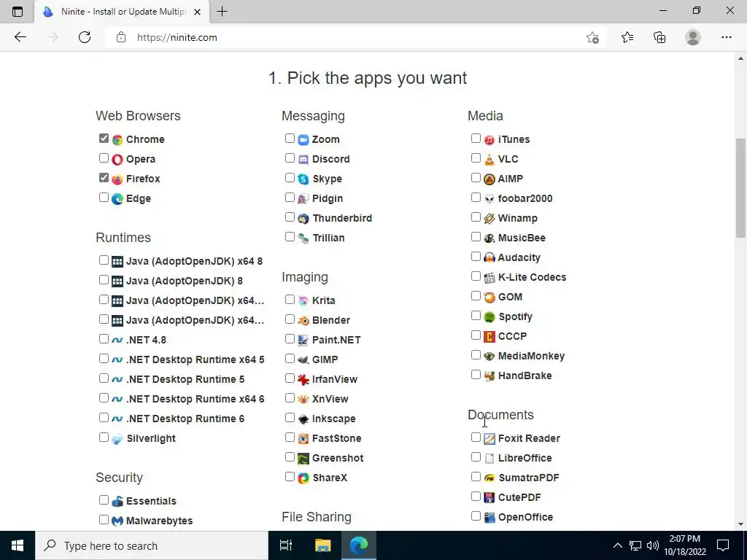The width and height of the screenshot is (747, 560).
Task: Enable the Krita checkbox
Action: (290, 300)
